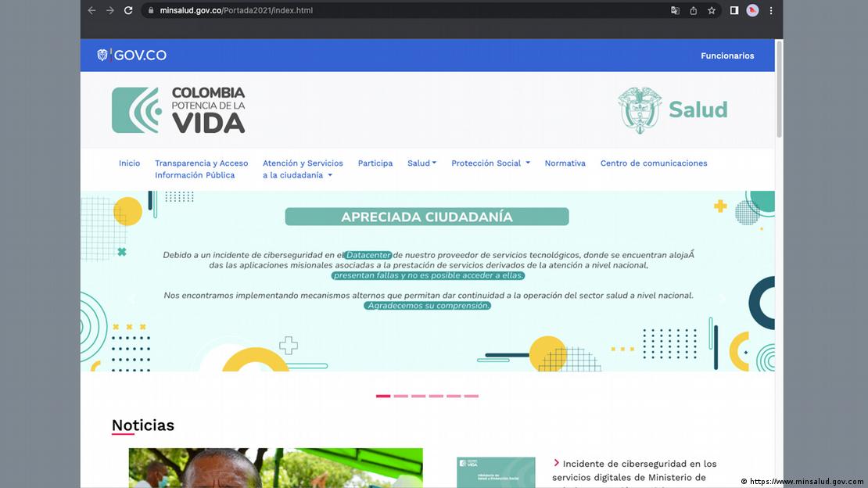Select the sixth carousel slide indicator
This screenshot has width=868, height=488.
472,396
